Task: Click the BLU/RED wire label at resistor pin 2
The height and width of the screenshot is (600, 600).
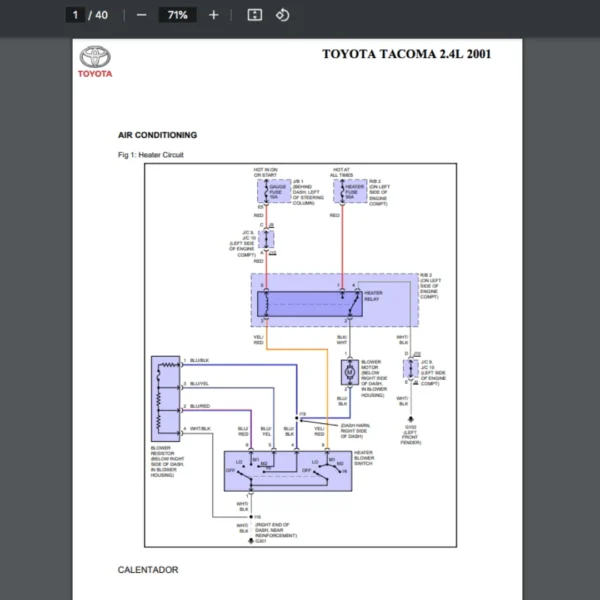Action: pos(200,406)
